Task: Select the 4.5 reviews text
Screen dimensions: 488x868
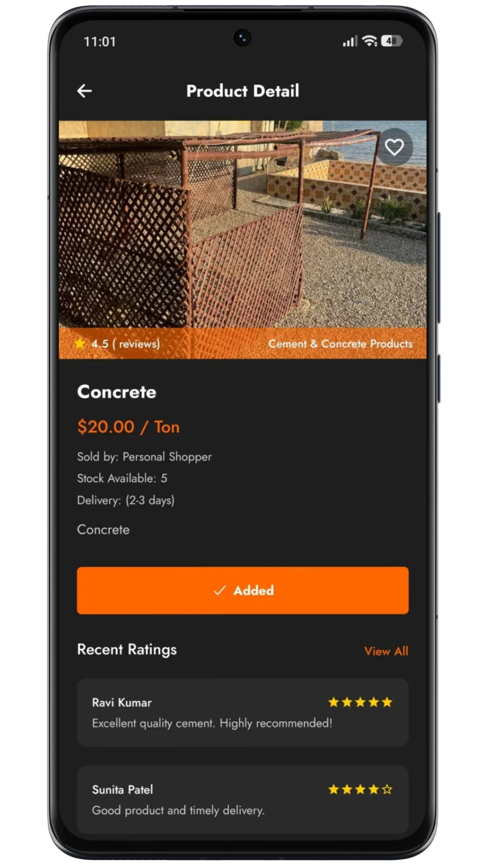Action: click(x=126, y=344)
